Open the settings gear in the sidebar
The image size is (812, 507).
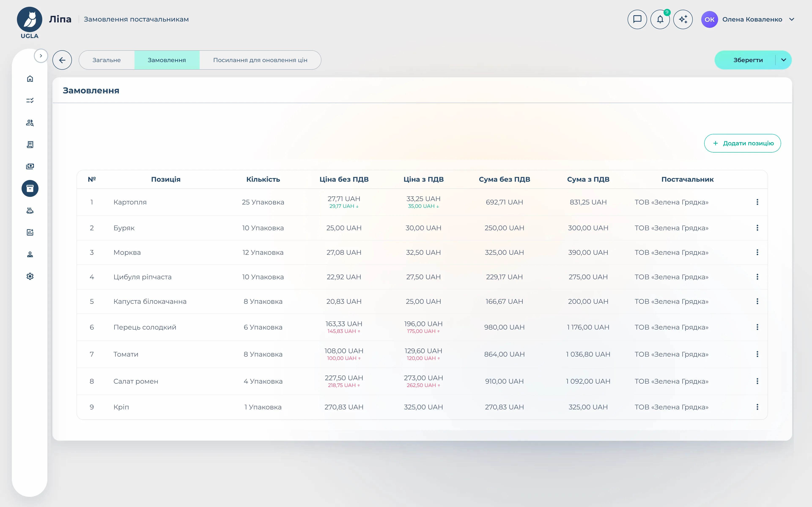(x=30, y=276)
